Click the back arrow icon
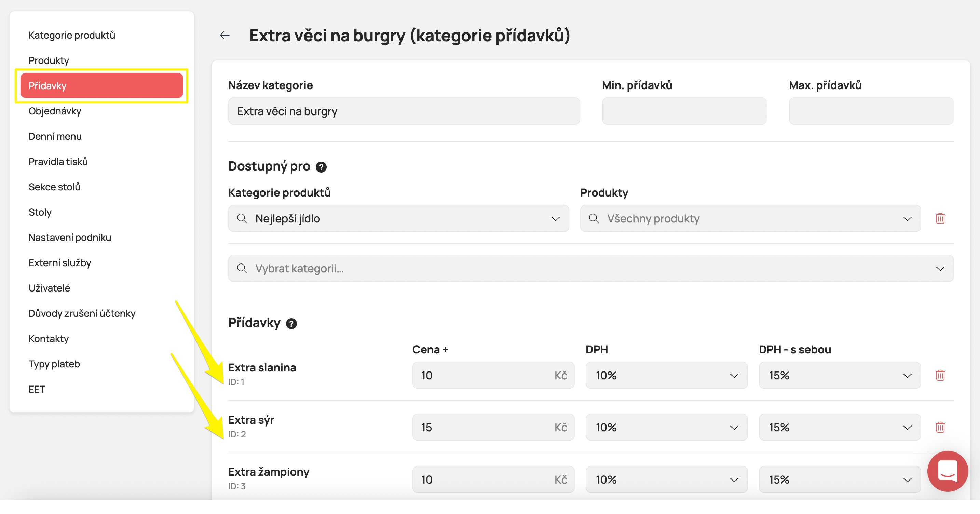Screen dimensions: 980x514 [225, 36]
